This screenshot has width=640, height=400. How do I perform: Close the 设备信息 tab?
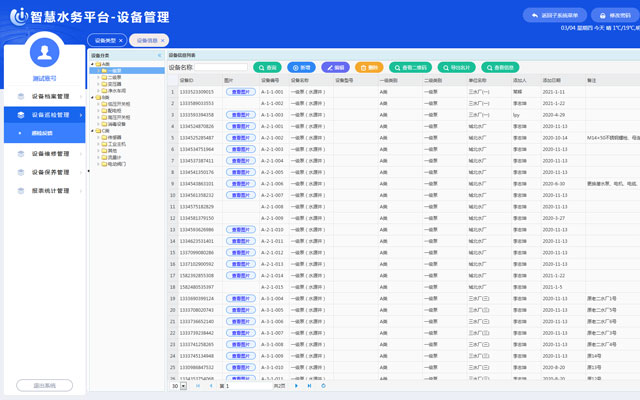click(164, 41)
